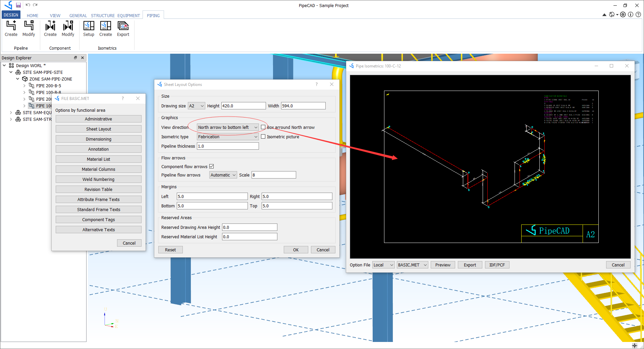Click Cancel in FILE BASIC.MET dialog

click(x=129, y=243)
